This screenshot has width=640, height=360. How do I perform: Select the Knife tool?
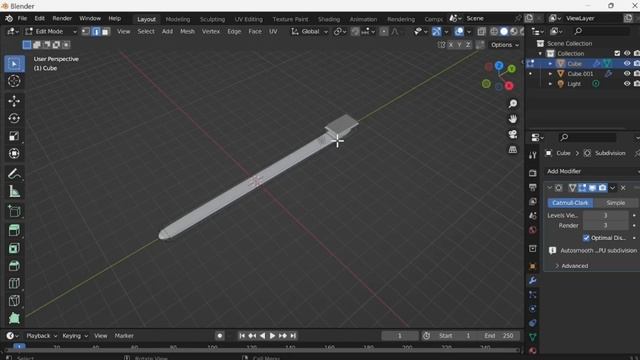14,301
